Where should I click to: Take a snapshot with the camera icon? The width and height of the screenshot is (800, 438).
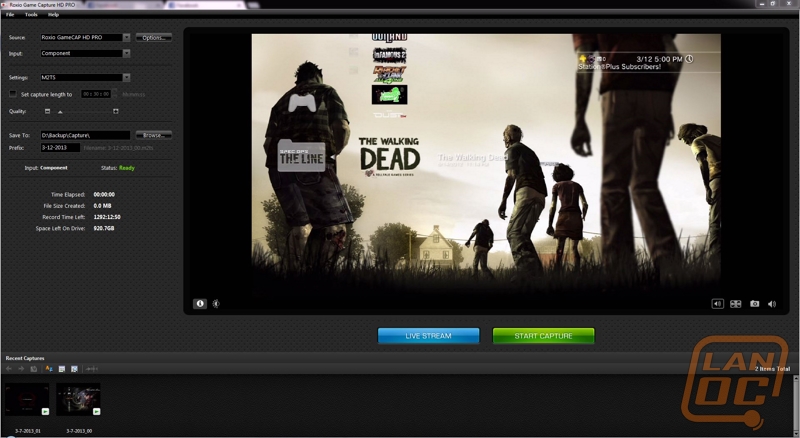(754, 304)
